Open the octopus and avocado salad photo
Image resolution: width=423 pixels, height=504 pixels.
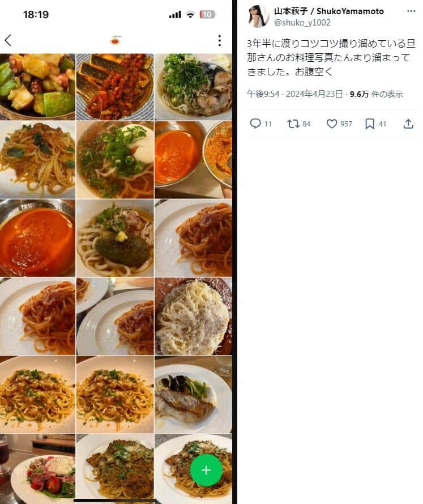coord(37,87)
